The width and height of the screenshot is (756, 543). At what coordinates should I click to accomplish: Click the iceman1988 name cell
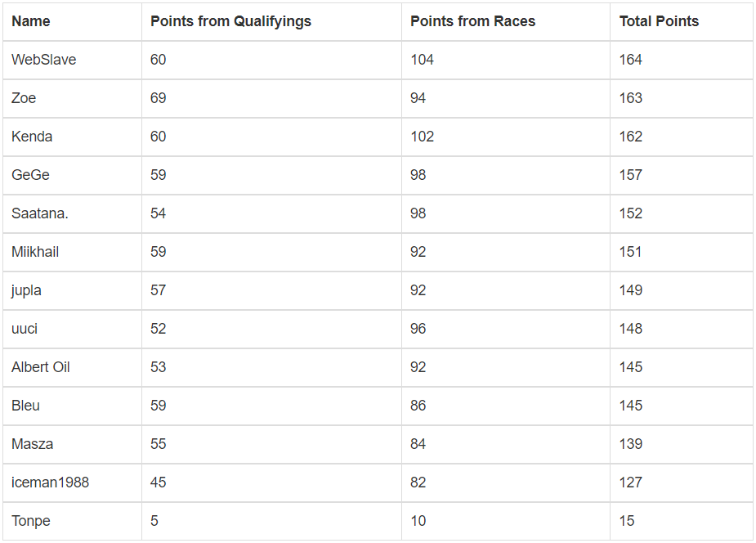coord(50,482)
